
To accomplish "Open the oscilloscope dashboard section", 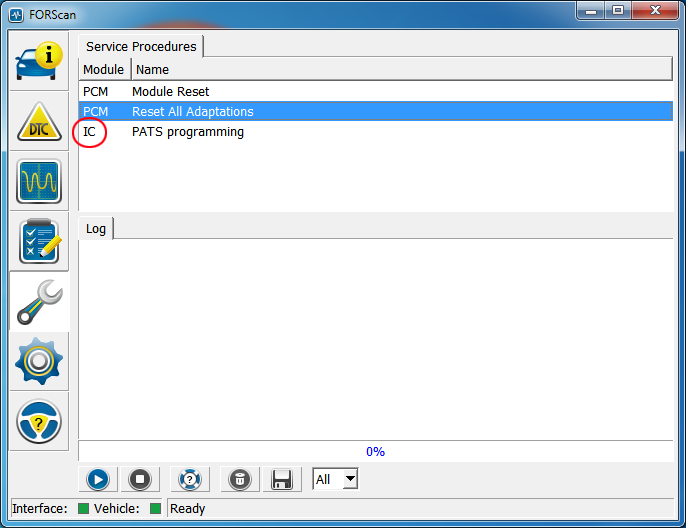I will (x=39, y=182).
